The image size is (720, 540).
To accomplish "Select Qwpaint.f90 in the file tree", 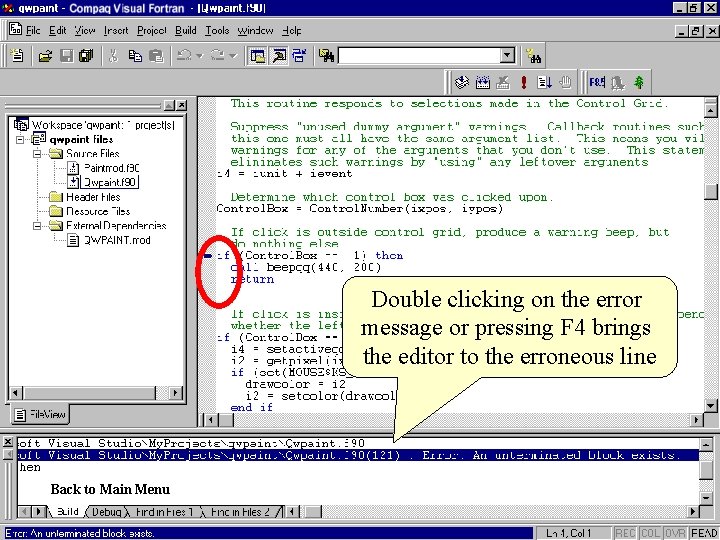I will tap(109, 182).
